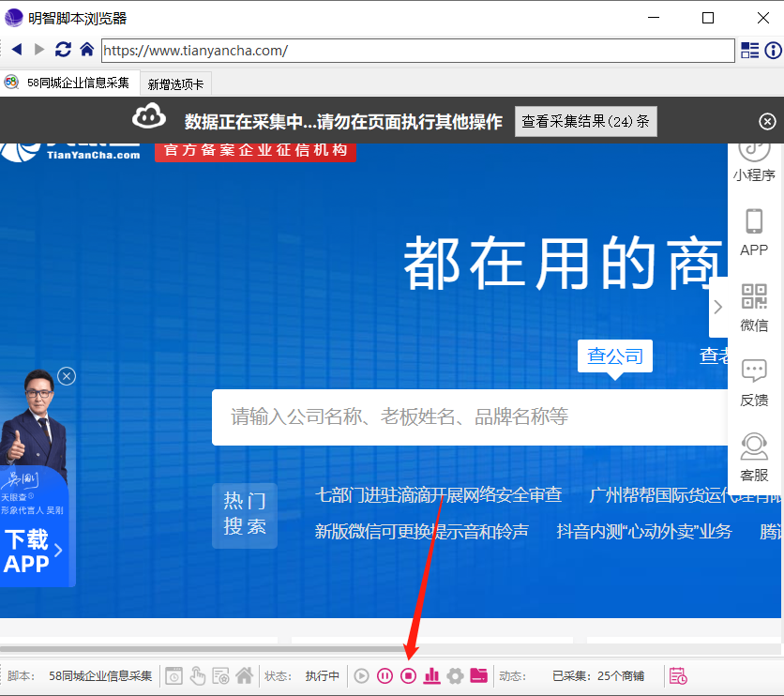Click the gray home icon in the status bar

pos(245,676)
